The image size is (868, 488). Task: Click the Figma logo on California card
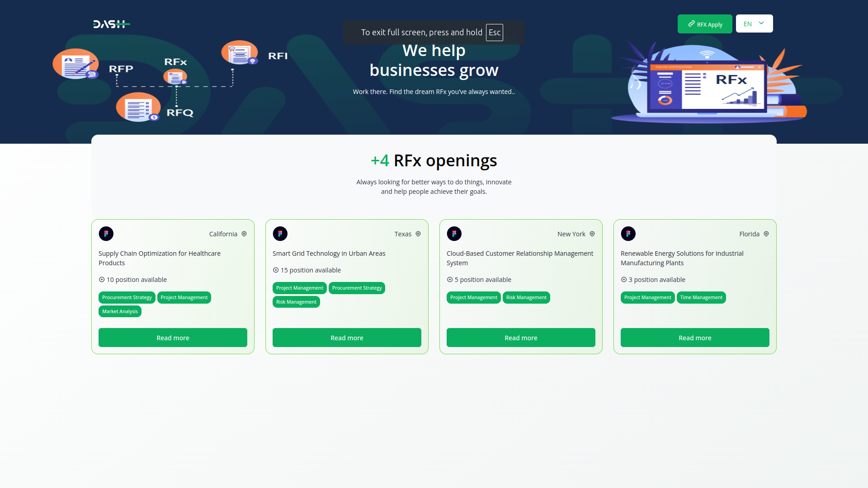point(106,234)
